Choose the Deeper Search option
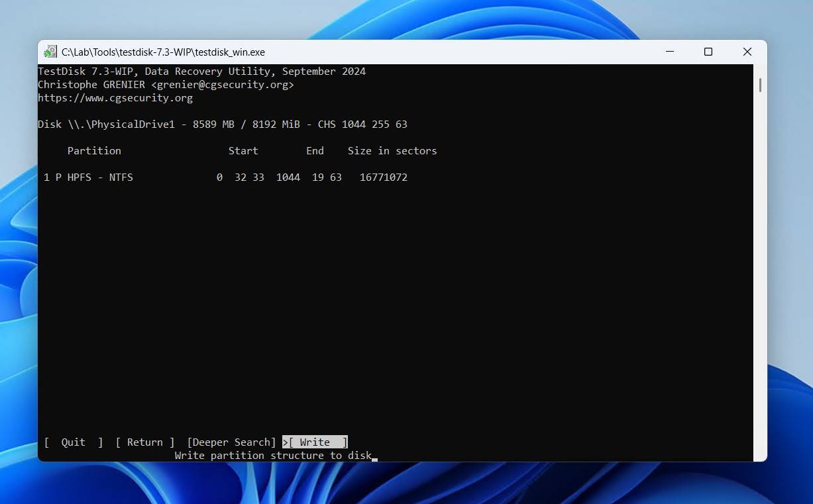 231,442
